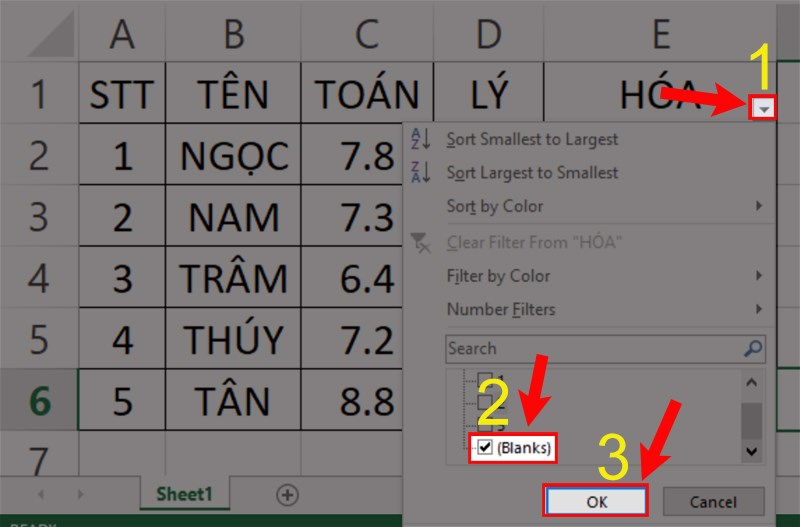Select column E header
Image resolution: width=800 pixels, height=527 pixels.
pos(661,34)
